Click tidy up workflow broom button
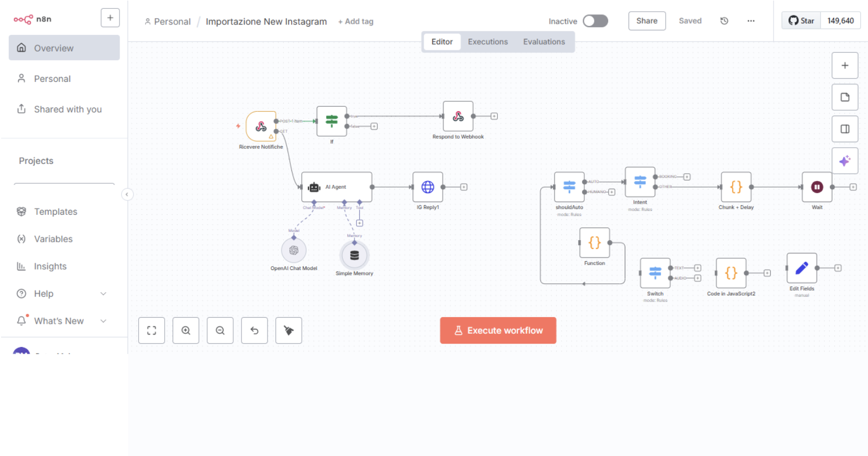The width and height of the screenshot is (868, 456). point(289,330)
